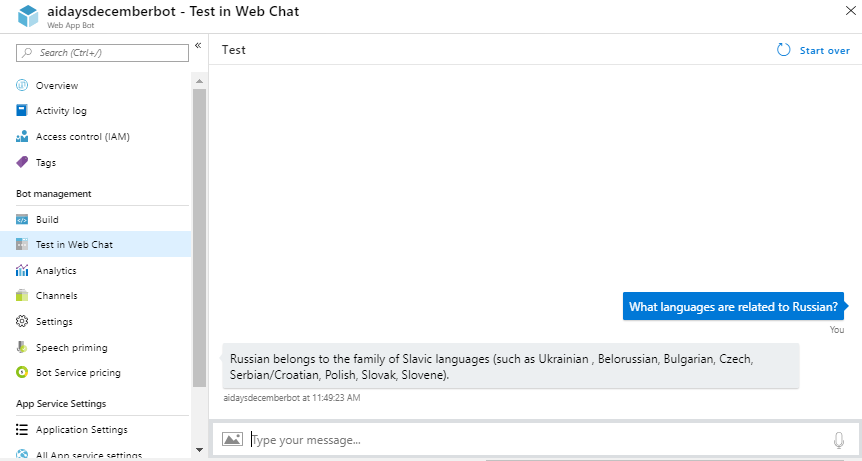Click sidebar scrollbar down arrow
This screenshot has height=461, width=862.
200,450
